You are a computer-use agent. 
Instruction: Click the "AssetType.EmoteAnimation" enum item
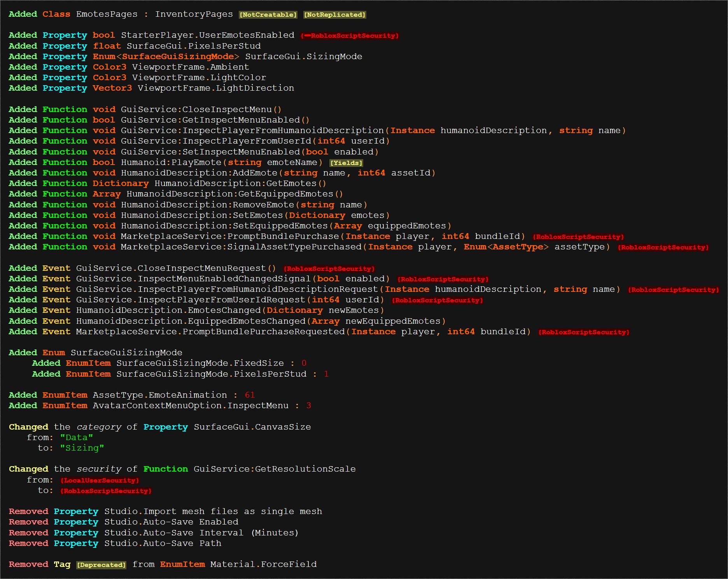tap(160, 395)
